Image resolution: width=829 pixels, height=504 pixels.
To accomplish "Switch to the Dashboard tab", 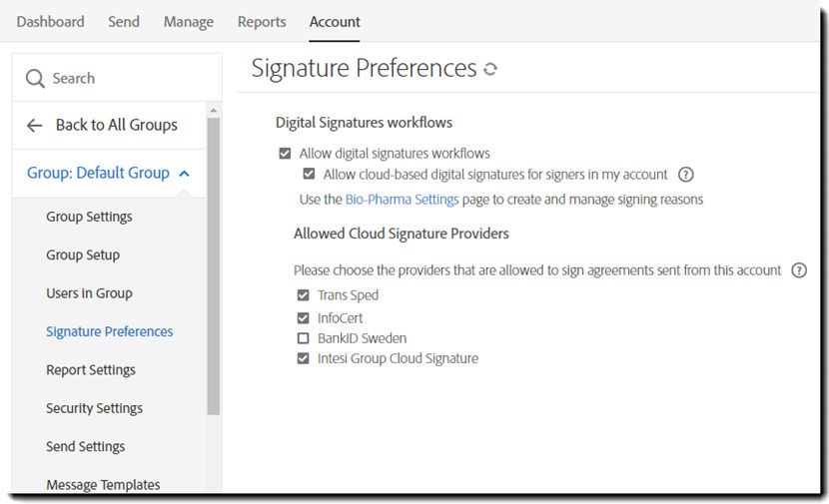I will [x=50, y=22].
